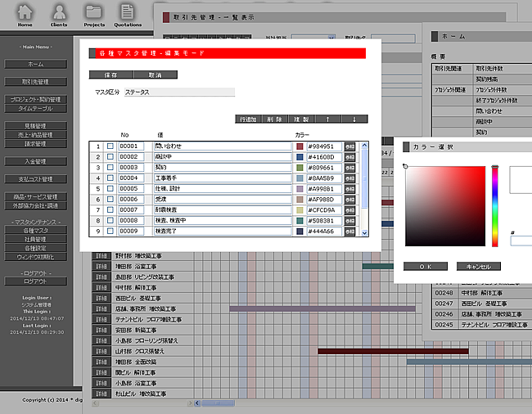The width and height of the screenshot is (532, 414).
Task: Click color select button for #A998B1 row
Action: coord(349,189)
